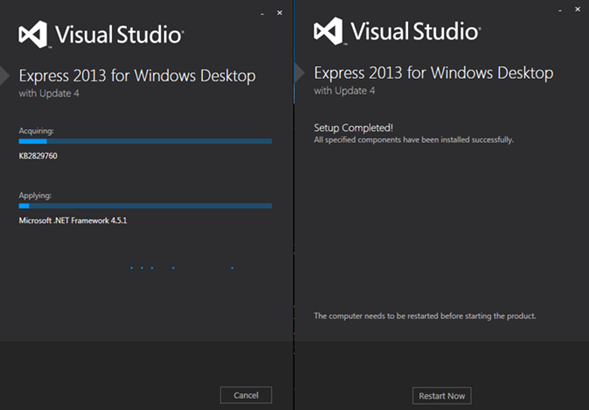Click the Applying: label
Screen dimensions: 589x410
pyautogui.click(x=35, y=195)
